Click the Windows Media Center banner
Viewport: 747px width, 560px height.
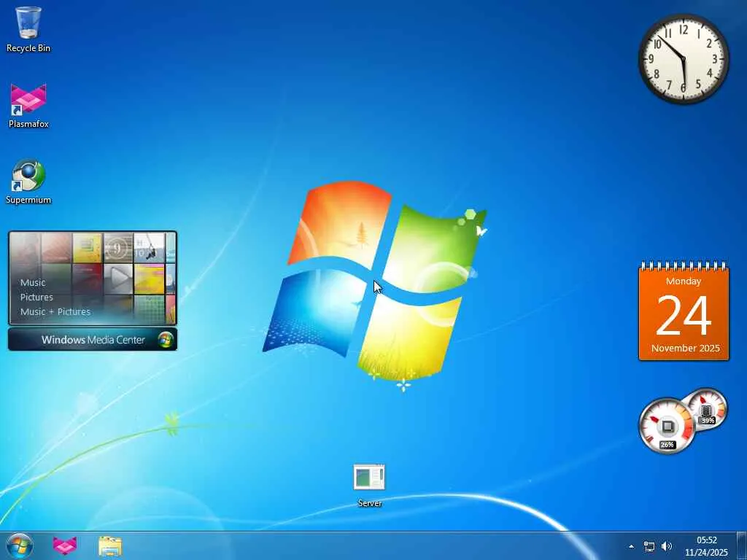tap(93, 340)
